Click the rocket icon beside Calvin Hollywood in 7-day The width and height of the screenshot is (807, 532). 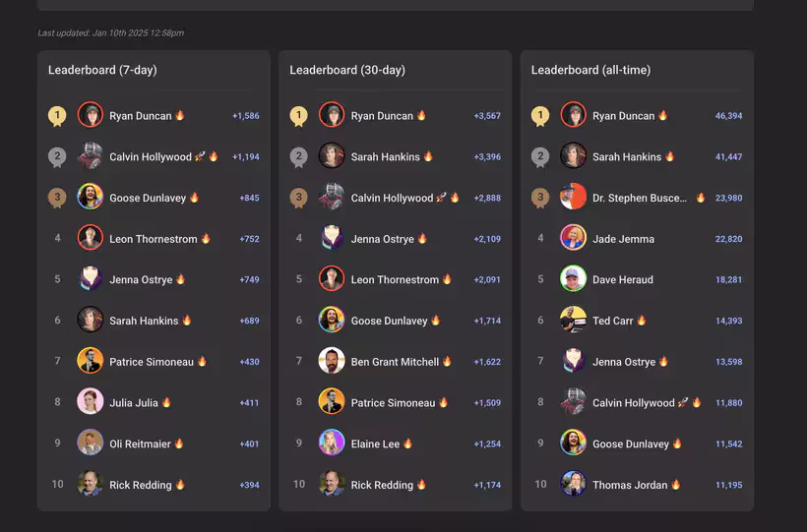coord(200,156)
